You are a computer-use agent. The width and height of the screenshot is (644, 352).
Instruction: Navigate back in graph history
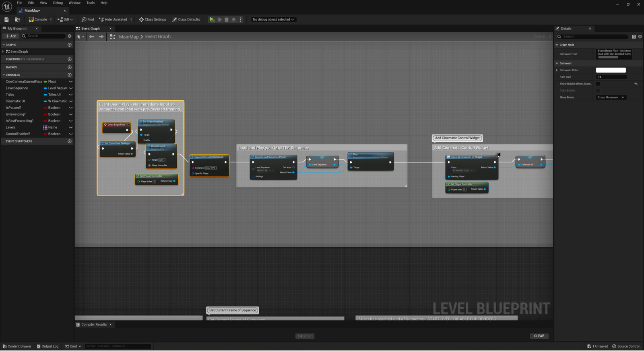click(x=91, y=37)
